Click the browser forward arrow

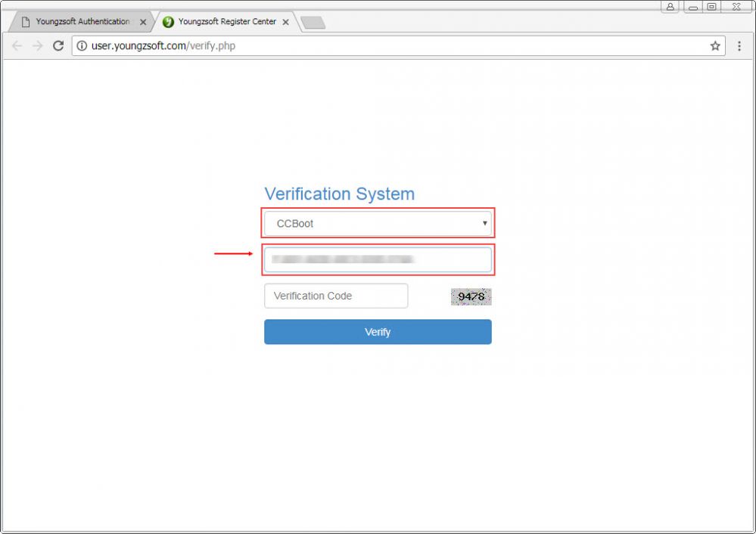coord(38,46)
